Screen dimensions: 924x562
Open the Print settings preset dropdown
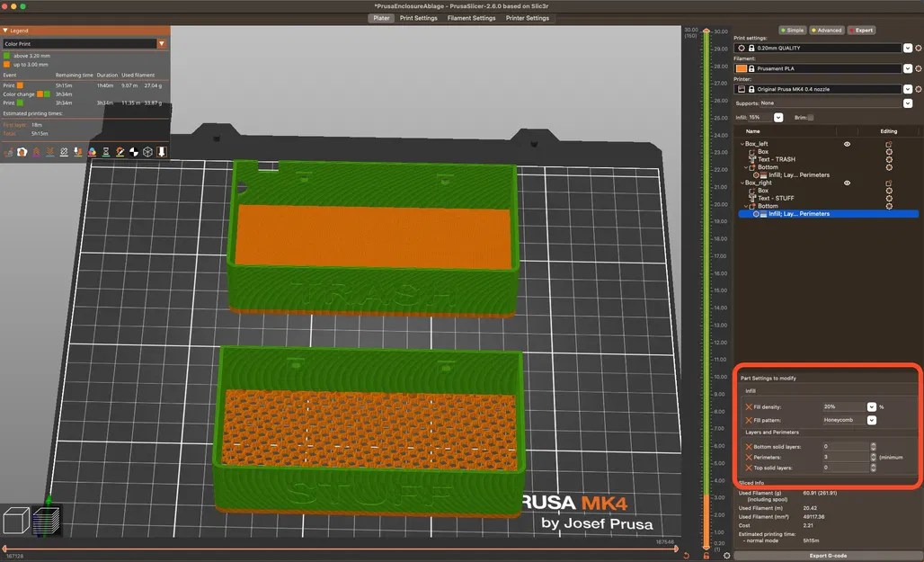(908, 49)
